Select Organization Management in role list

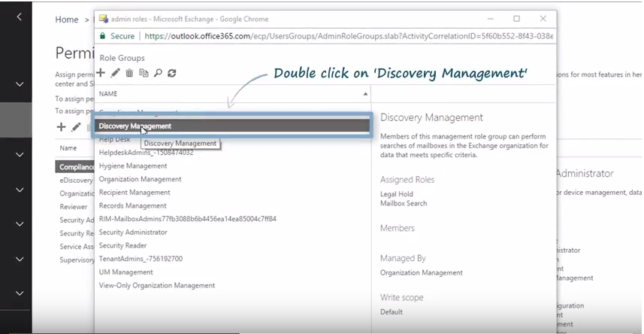pos(140,179)
